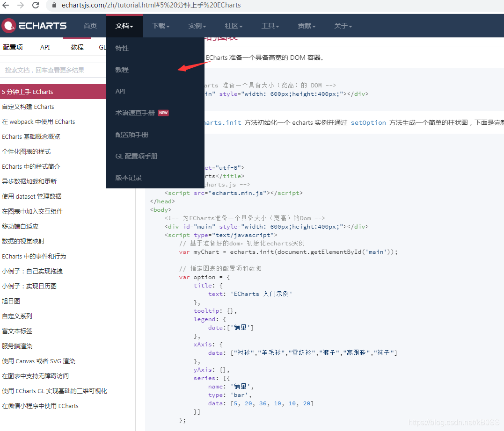Click the browser forward arrow
Viewport: 504px width, 431px height.
click(21, 5)
